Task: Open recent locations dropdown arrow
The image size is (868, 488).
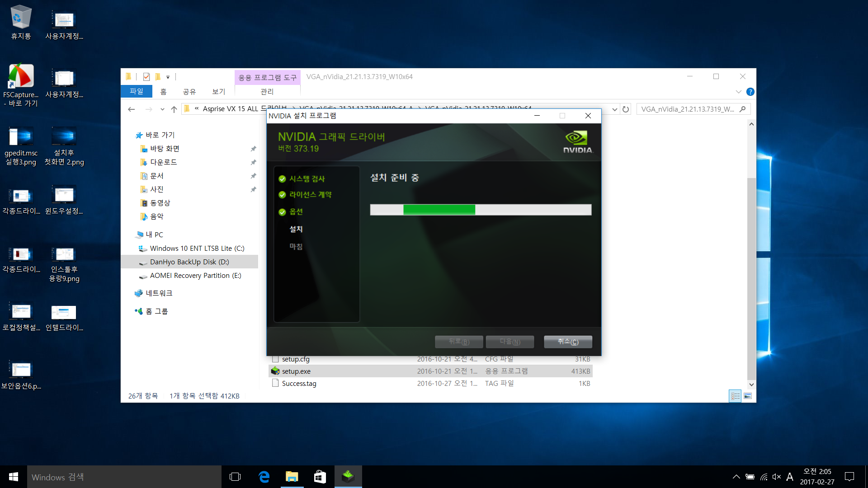Action: 162,109
